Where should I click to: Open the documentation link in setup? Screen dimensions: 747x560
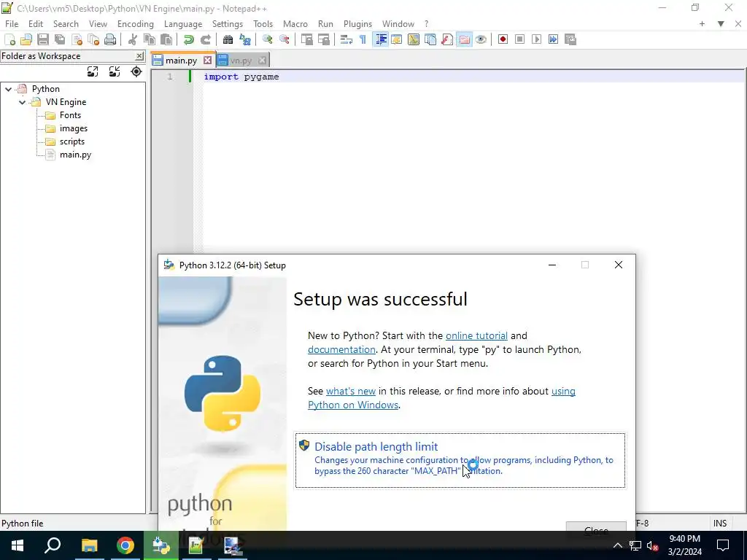tap(341, 349)
